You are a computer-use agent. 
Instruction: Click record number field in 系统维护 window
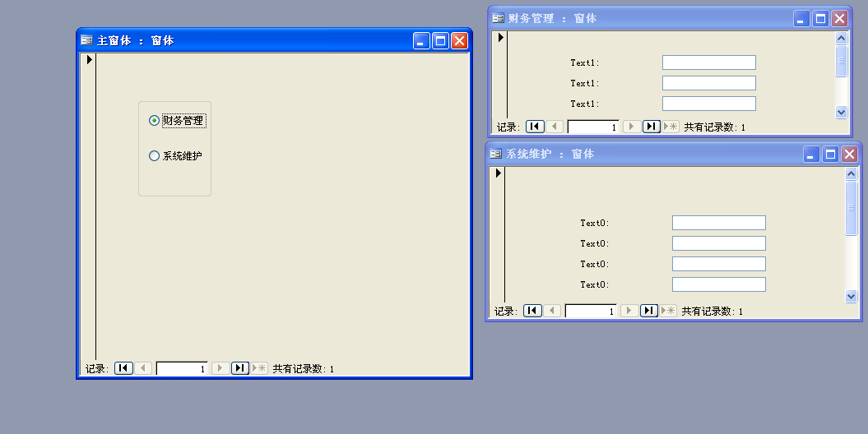coord(592,311)
